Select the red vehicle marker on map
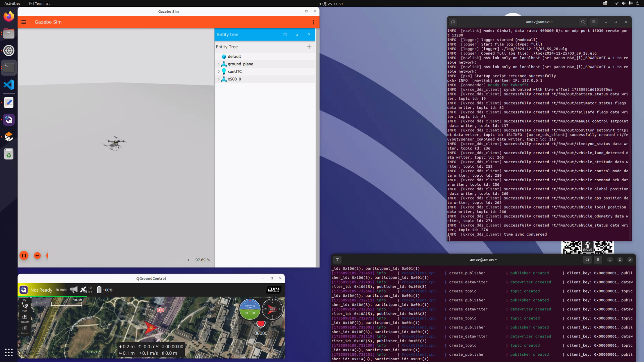Viewport: 644px width, 362px height. 150,327
